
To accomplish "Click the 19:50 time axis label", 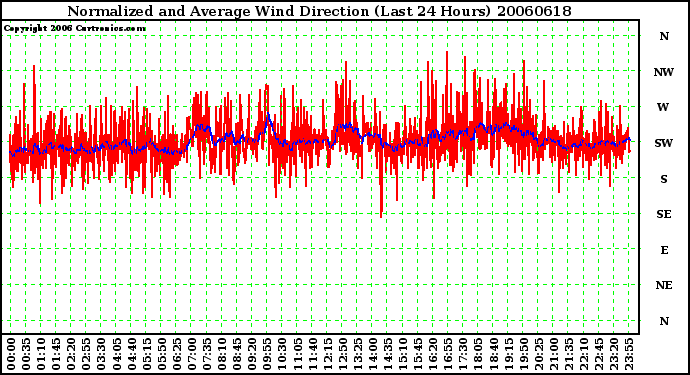I will tap(524, 354).
